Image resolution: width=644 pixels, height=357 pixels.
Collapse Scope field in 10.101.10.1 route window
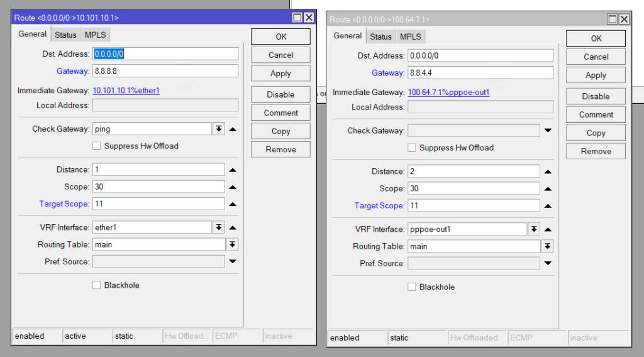(x=233, y=187)
